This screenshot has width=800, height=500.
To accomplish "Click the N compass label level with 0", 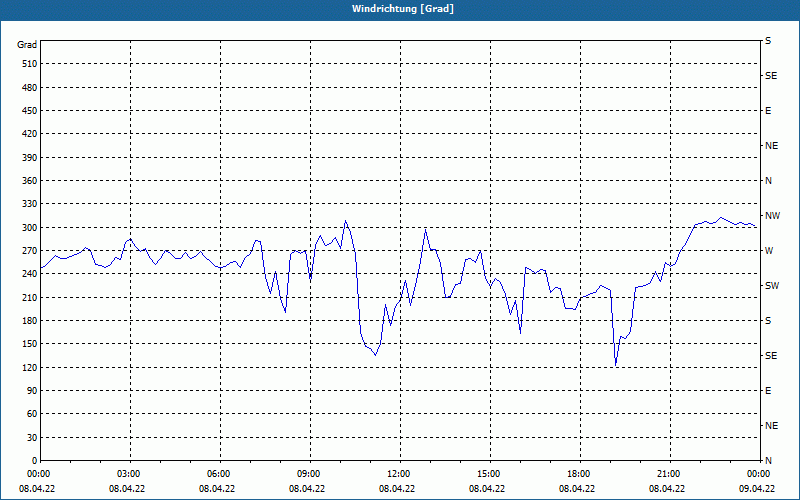I will pyautogui.click(x=768, y=461).
